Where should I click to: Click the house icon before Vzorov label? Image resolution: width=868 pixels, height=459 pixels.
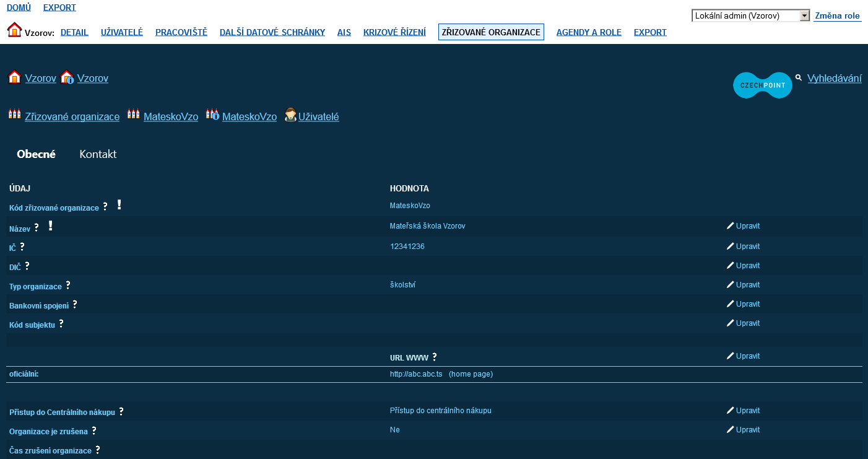click(14, 30)
